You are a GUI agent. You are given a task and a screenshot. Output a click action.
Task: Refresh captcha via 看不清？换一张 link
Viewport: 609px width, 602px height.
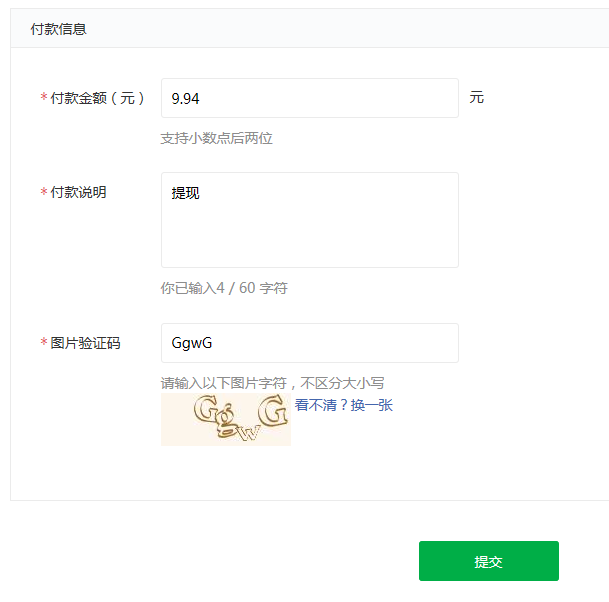(343, 405)
